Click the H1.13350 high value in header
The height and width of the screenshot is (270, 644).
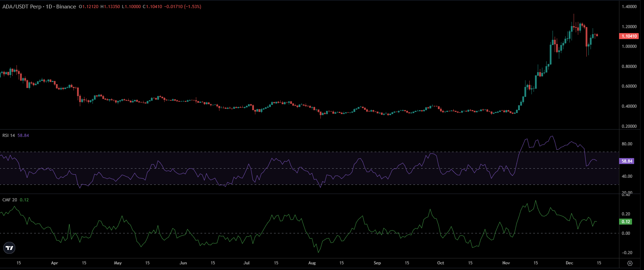pos(110,7)
